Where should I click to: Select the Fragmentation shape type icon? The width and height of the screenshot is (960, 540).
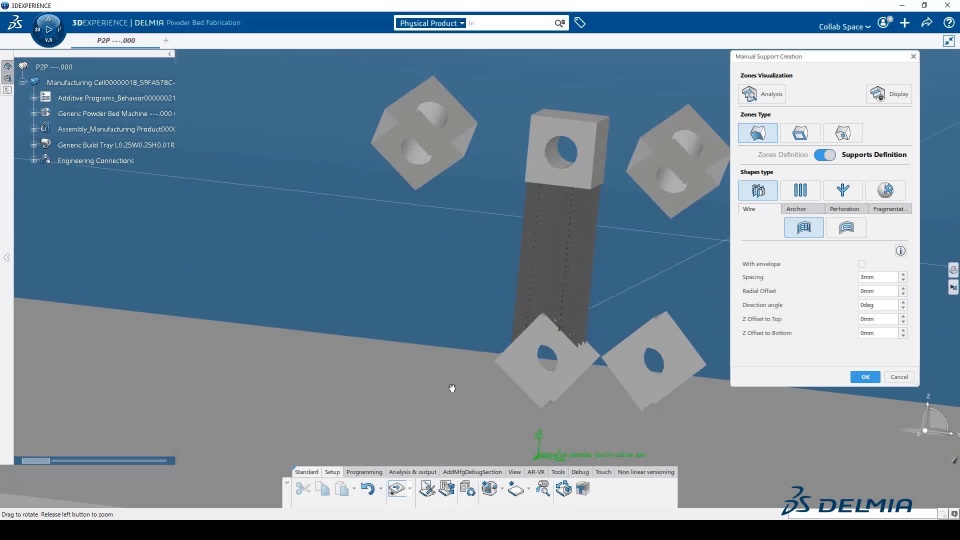click(885, 190)
